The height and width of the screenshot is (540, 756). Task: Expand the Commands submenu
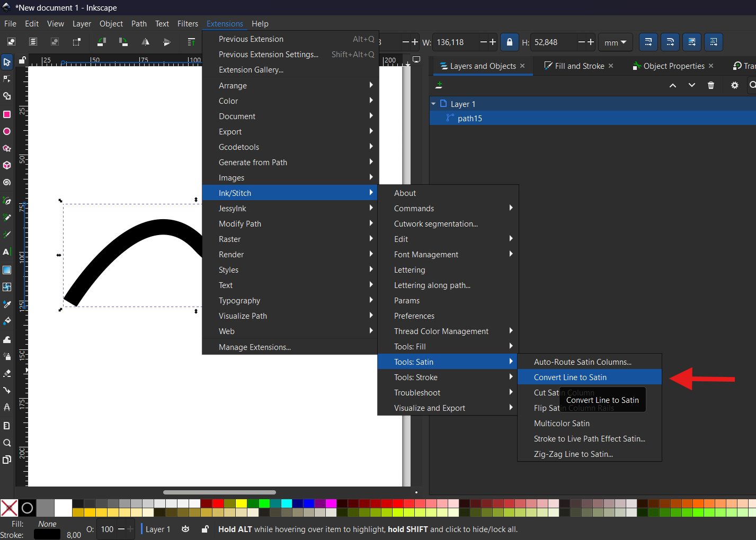[447, 209]
